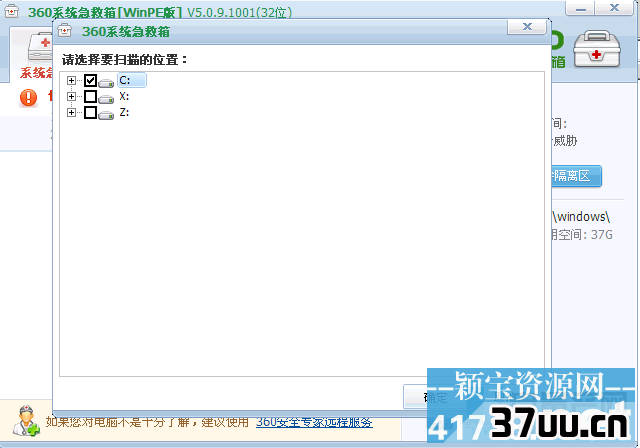This screenshot has width=640, height=448.
Task: Click the red warning exclamation icon
Action: coord(28,98)
